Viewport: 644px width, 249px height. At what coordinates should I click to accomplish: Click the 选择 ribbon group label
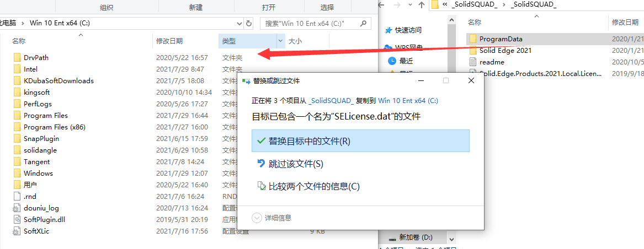(x=327, y=7)
